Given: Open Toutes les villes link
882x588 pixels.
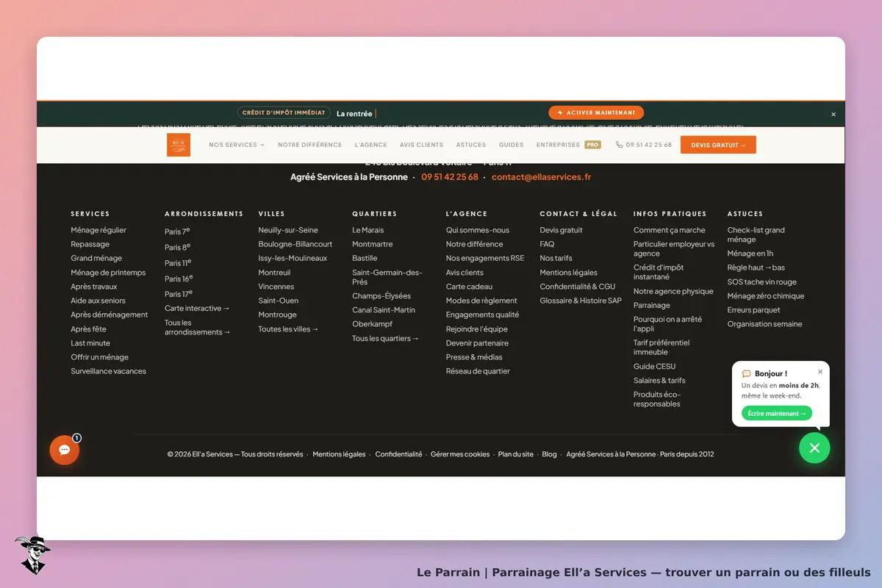Looking at the screenshot, I should pyautogui.click(x=288, y=329).
